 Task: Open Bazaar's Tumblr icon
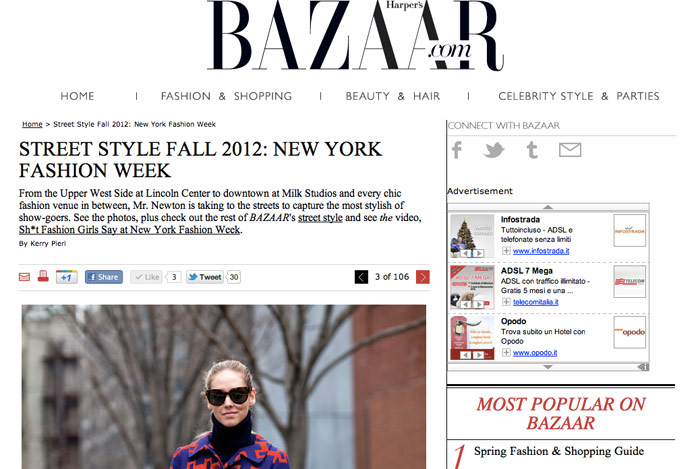(x=532, y=150)
